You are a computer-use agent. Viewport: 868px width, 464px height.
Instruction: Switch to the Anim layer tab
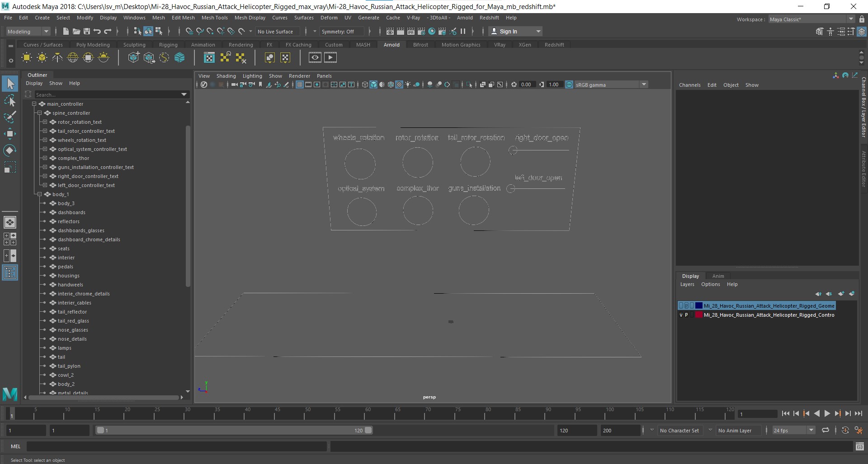718,276
